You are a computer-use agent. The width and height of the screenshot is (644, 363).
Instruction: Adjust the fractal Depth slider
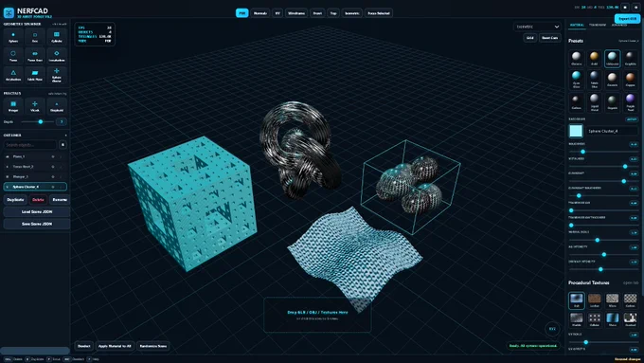tap(37, 121)
